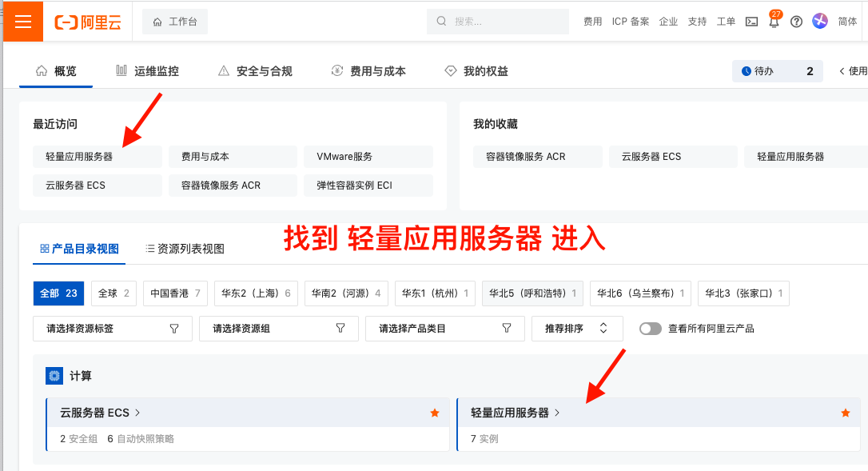The image size is (868, 471).
Task: Open 轻量应用服务器 in recent visits
Action: 79,157
